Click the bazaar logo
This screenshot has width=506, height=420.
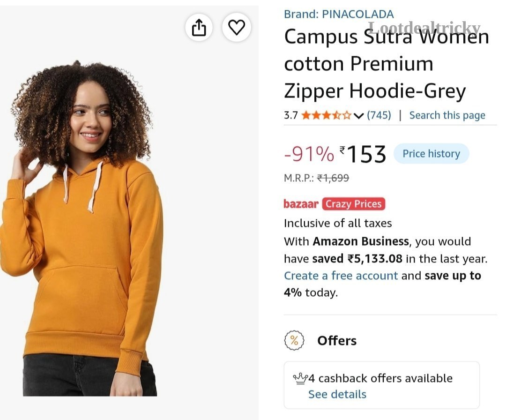point(301,204)
